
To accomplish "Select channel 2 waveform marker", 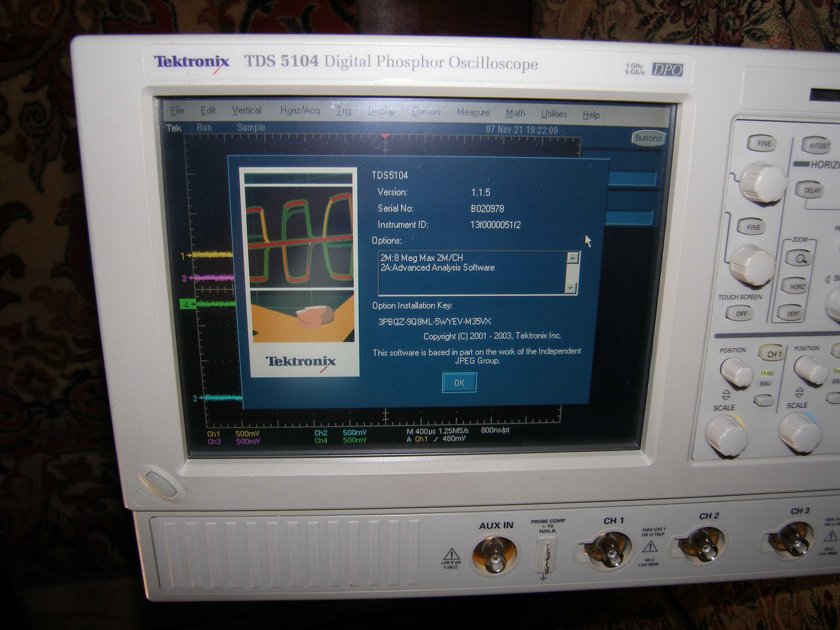I will coord(198,398).
